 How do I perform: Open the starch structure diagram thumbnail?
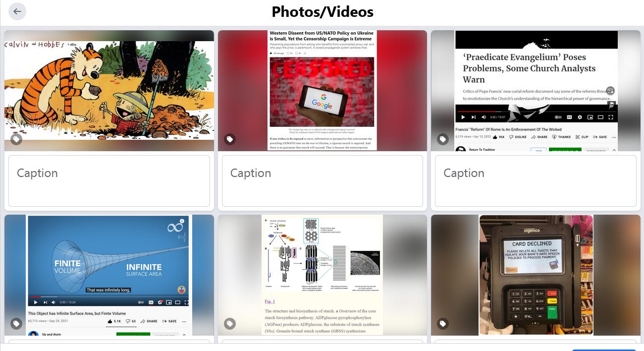click(322, 275)
